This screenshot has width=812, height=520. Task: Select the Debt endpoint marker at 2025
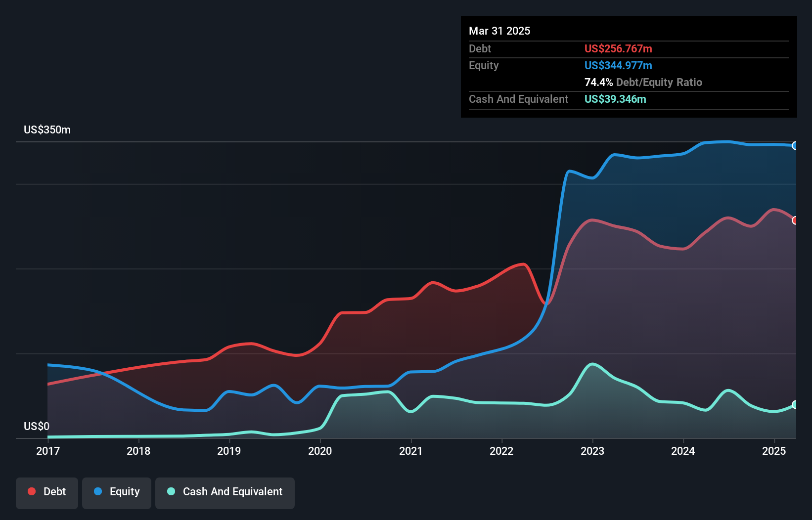tap(795, 220)
